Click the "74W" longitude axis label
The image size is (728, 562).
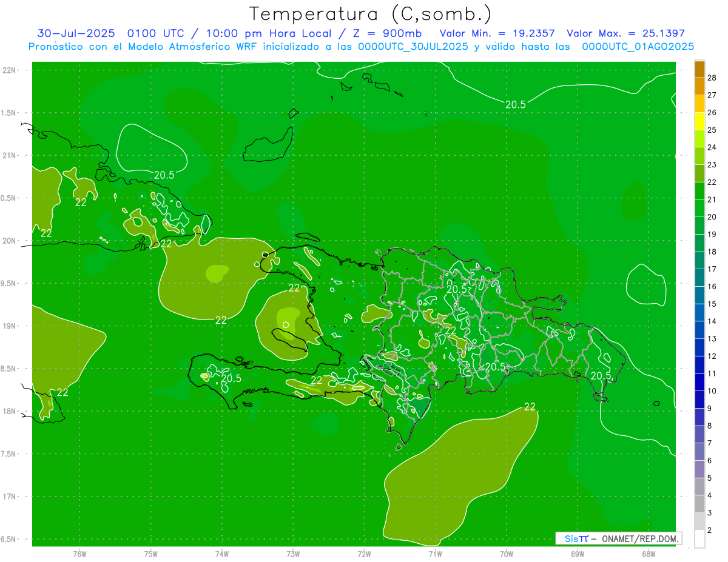click(x=221, y=554)
